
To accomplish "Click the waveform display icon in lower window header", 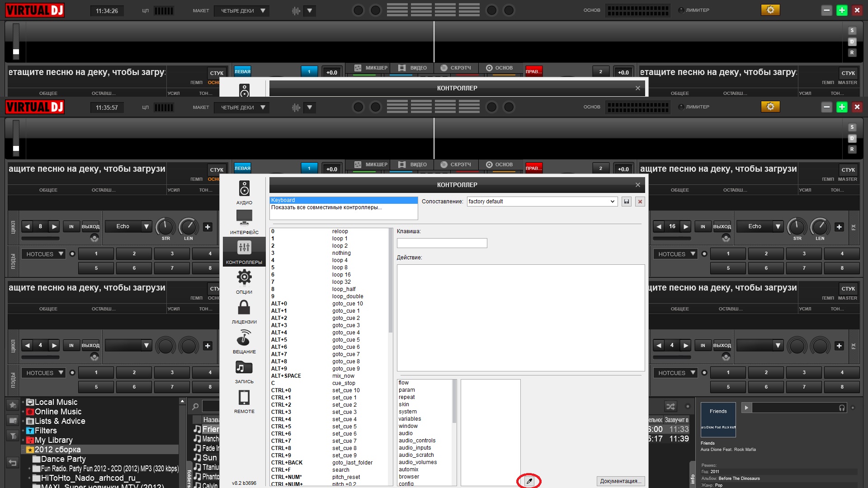I will 296,108.
